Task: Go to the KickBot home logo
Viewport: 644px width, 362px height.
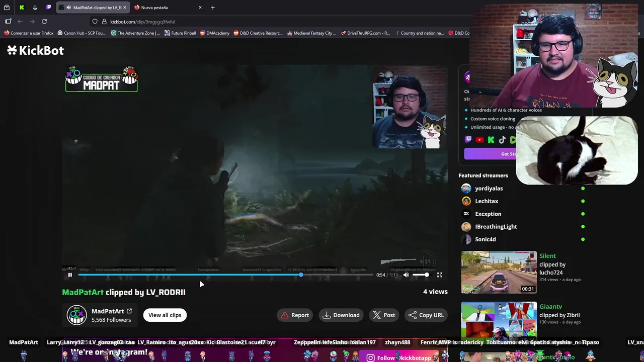Action: tap(36, 50)
